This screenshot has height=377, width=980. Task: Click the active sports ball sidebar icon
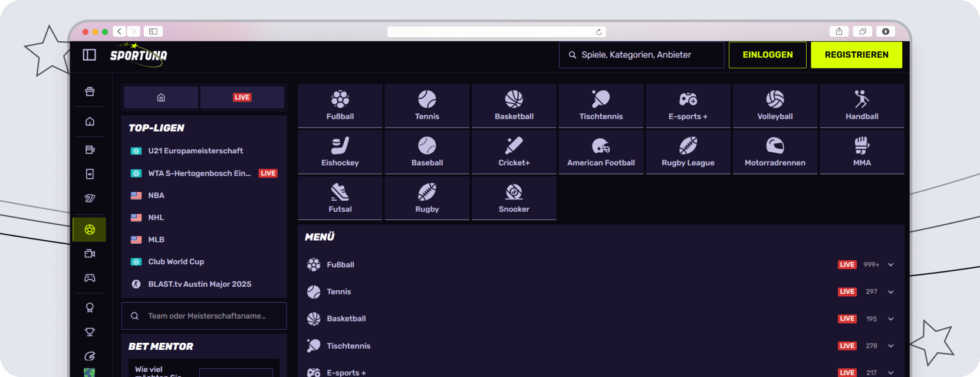click(x=90, y=230)
